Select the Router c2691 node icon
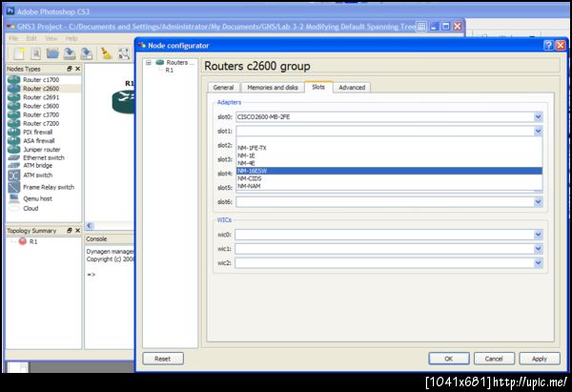 (x=14, y=97)
